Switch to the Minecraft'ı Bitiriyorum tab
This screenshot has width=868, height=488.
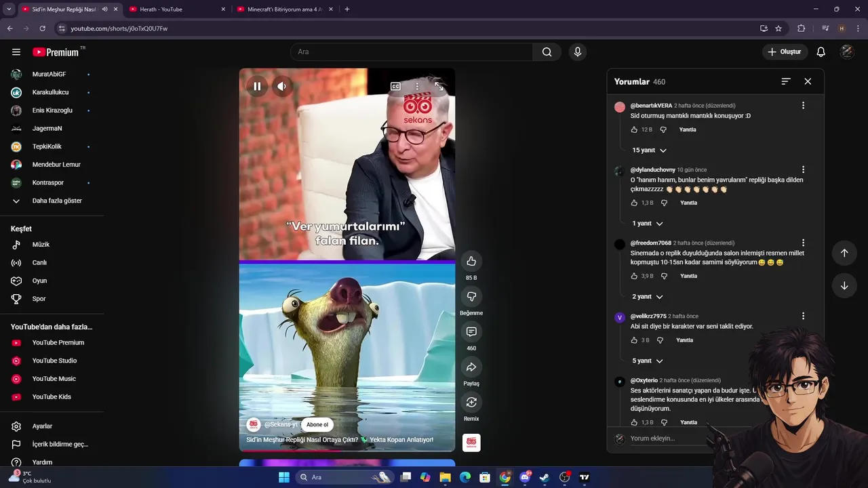point(285,9)
